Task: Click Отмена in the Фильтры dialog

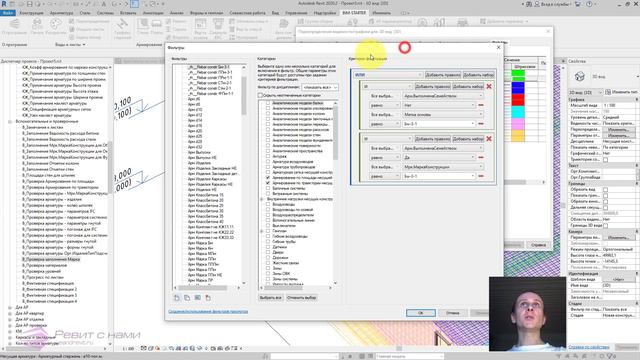Action: click(453, 313)
